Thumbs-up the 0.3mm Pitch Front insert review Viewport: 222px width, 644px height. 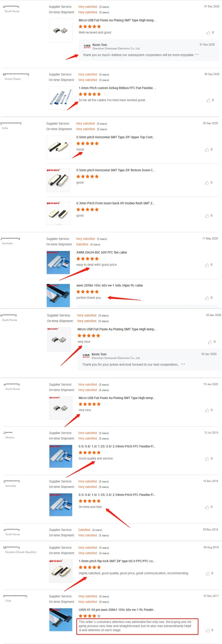pos(207,216)
